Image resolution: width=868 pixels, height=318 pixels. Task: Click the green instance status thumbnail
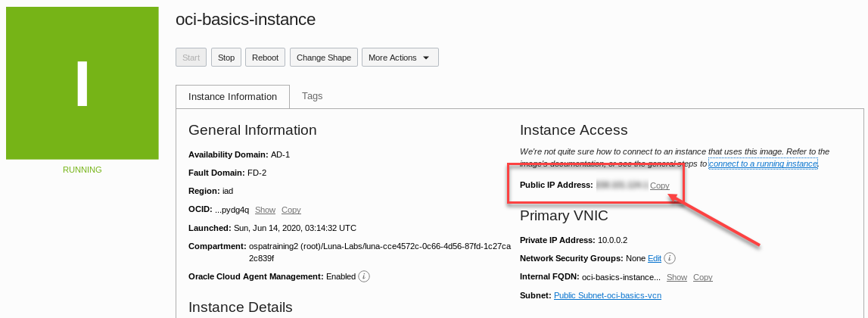(x=82, y=83)
